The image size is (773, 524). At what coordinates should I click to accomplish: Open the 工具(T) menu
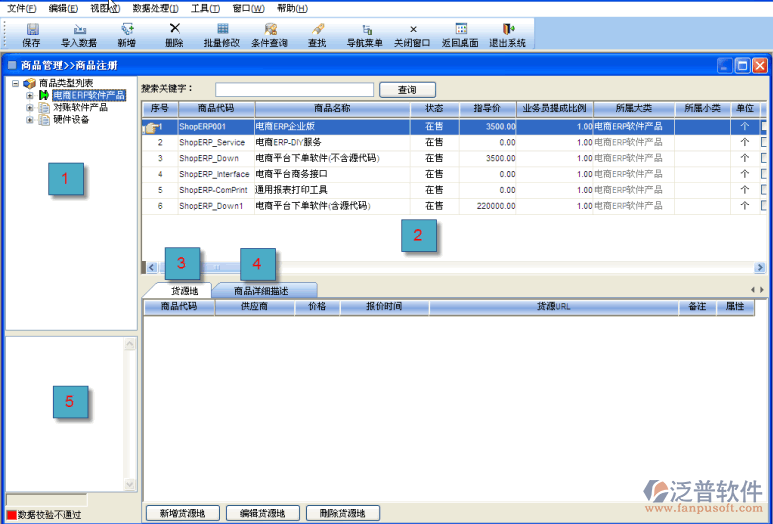click(206, 8)
